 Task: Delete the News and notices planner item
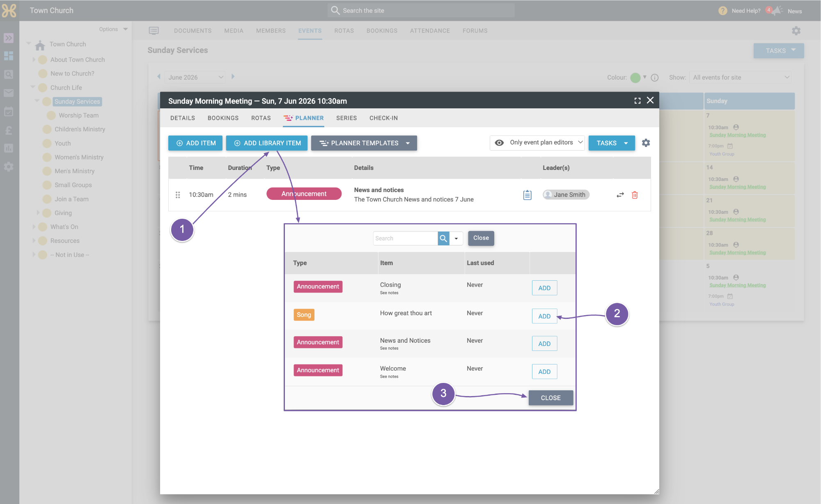click(x=635, y=195)
